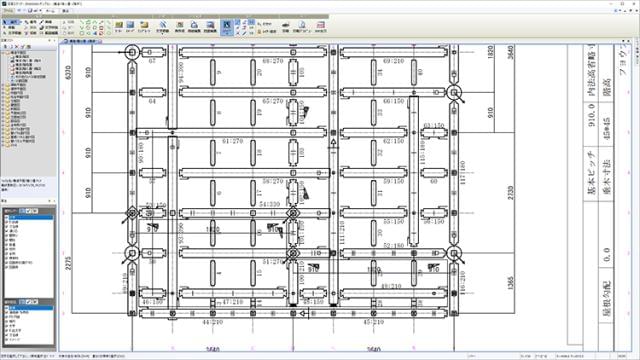This screenshot has width=640, height=360.
Task: Click the first yellow folder icon in ribbon
Action: pyautogui.click(x=119, y=27)
